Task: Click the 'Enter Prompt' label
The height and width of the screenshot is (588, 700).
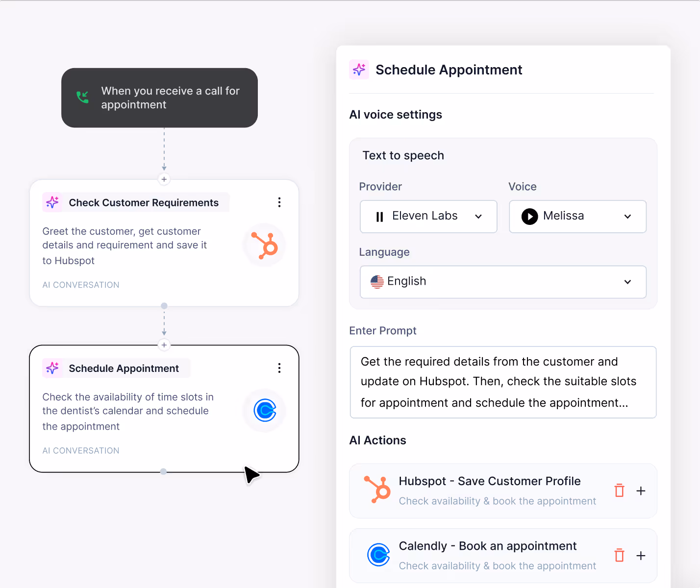Action: 383,331
